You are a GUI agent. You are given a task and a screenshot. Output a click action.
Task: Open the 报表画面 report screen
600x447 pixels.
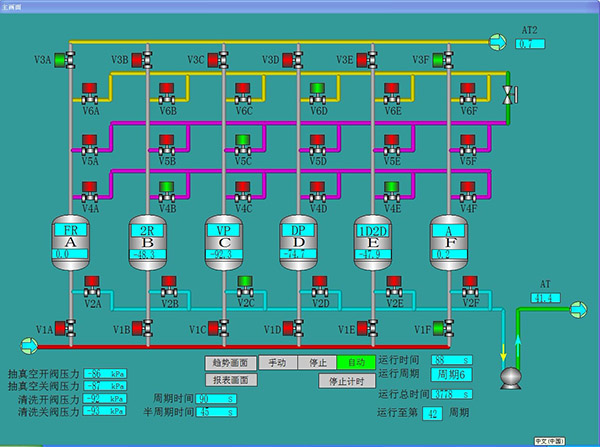229,380
